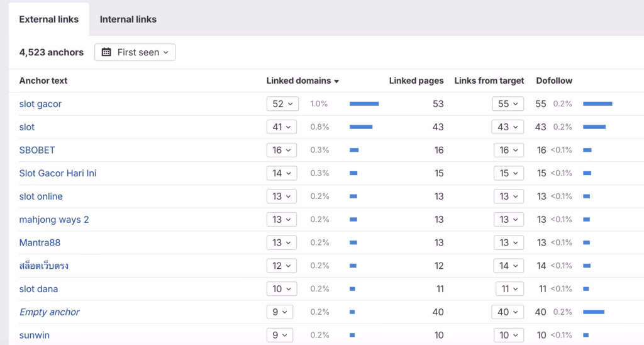
Task: Sort by Dofollow column header
Action: coord(553,81)
